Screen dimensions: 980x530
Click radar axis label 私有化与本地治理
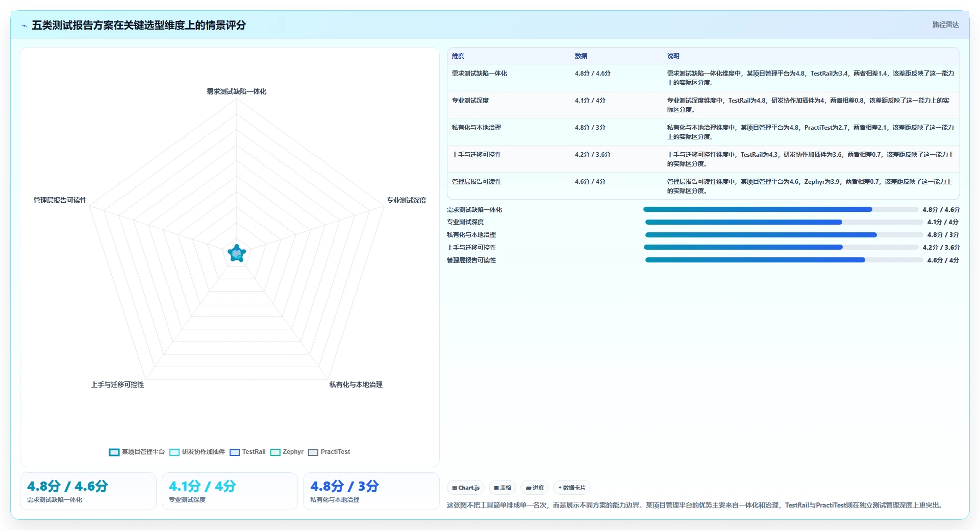(356, 385)
